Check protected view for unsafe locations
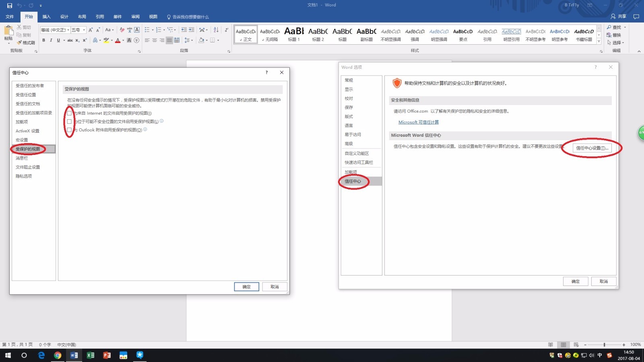Image resolution: width=644 pixels, height=362 pixels. coord(69,121)
